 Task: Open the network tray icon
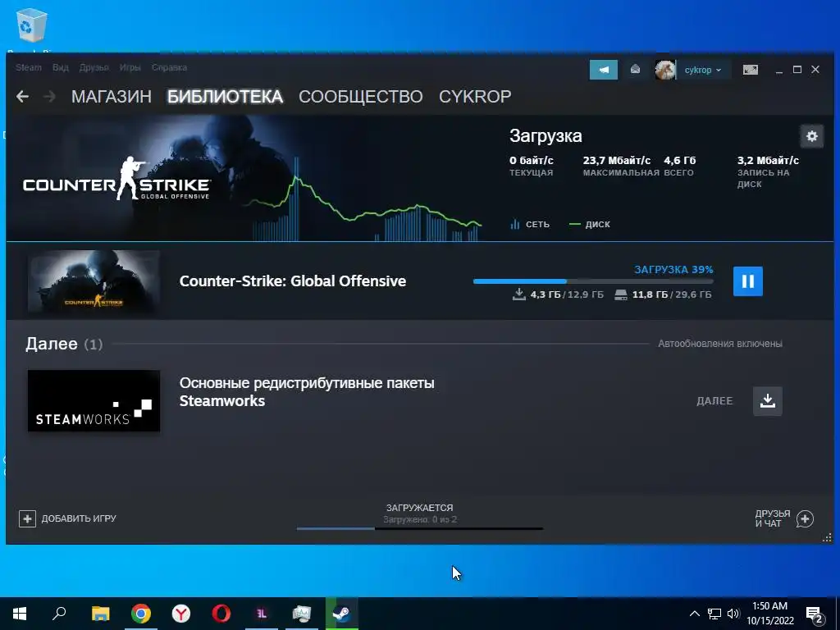(714, 614)
